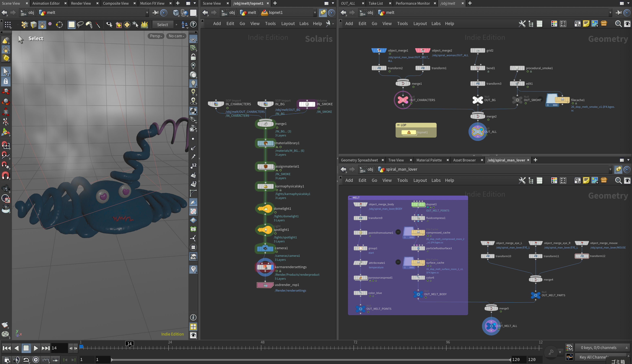This screenshot has height=364, width=632.
Task: Click the color palette icon in /obj/melt network
Action: 554,24
